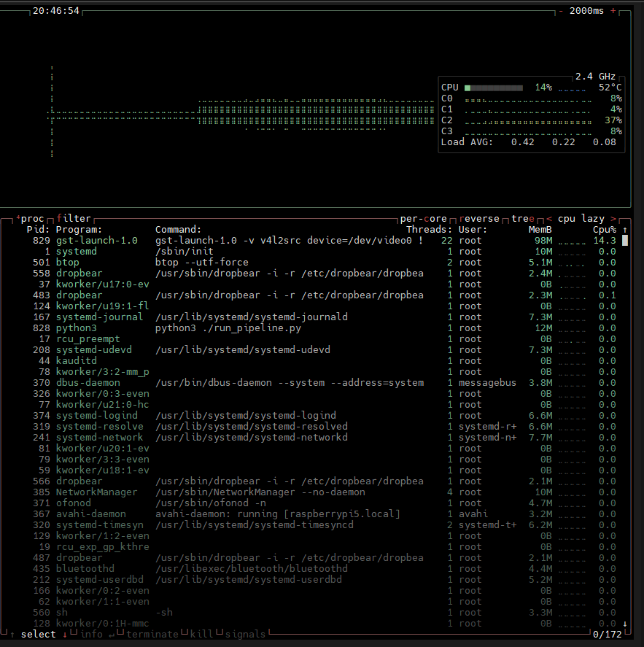Click the 2000ms update interval value
Image resolution: width=644 pixels, height=647 pixels.
(586, 11)
